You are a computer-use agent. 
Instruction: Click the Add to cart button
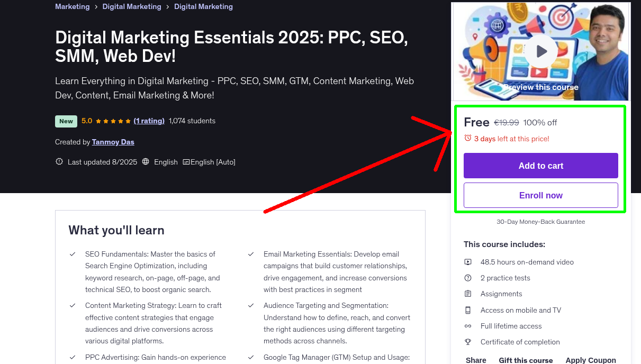540,166
